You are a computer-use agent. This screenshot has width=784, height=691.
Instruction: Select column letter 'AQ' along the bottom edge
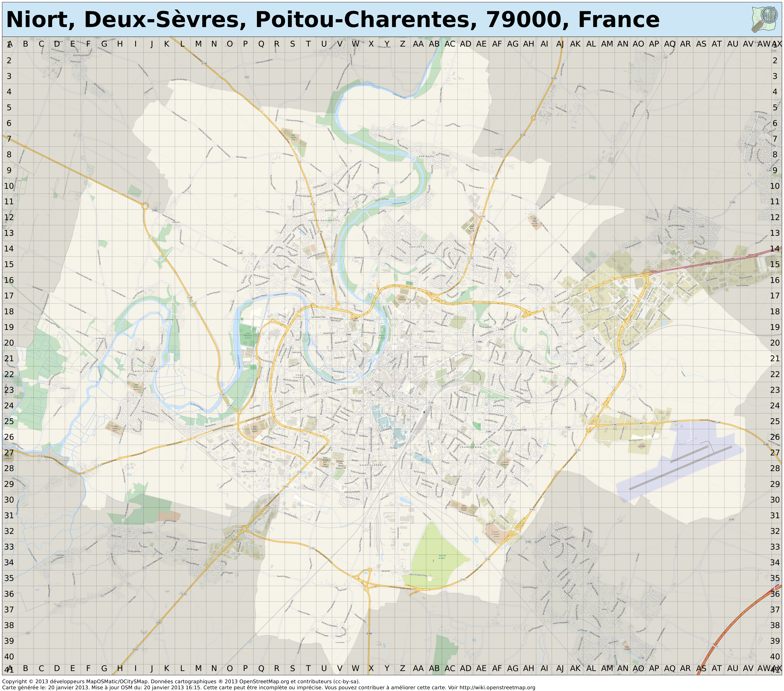[x=670, y=668]
